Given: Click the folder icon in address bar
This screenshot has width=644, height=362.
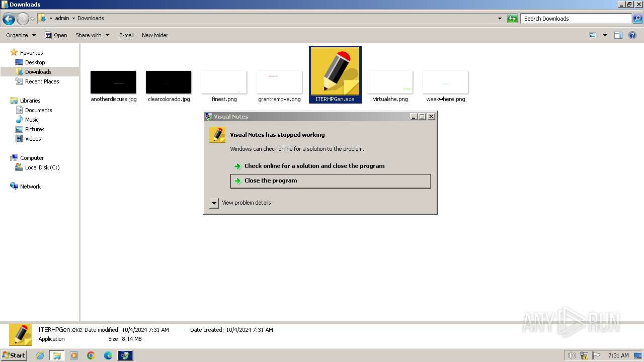Looking at the screenshot, I should click(x=42, y=19).
